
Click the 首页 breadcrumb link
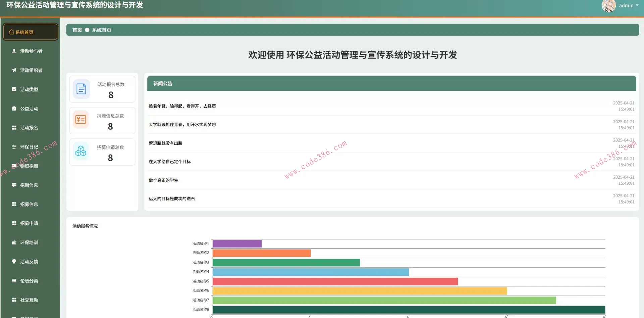(x=77, y=30)
